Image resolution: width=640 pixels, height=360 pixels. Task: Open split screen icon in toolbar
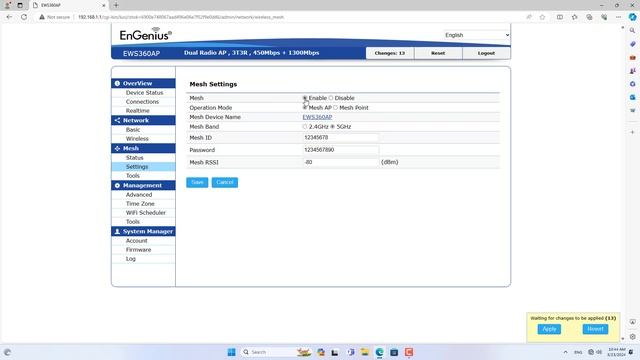[560, 17]
